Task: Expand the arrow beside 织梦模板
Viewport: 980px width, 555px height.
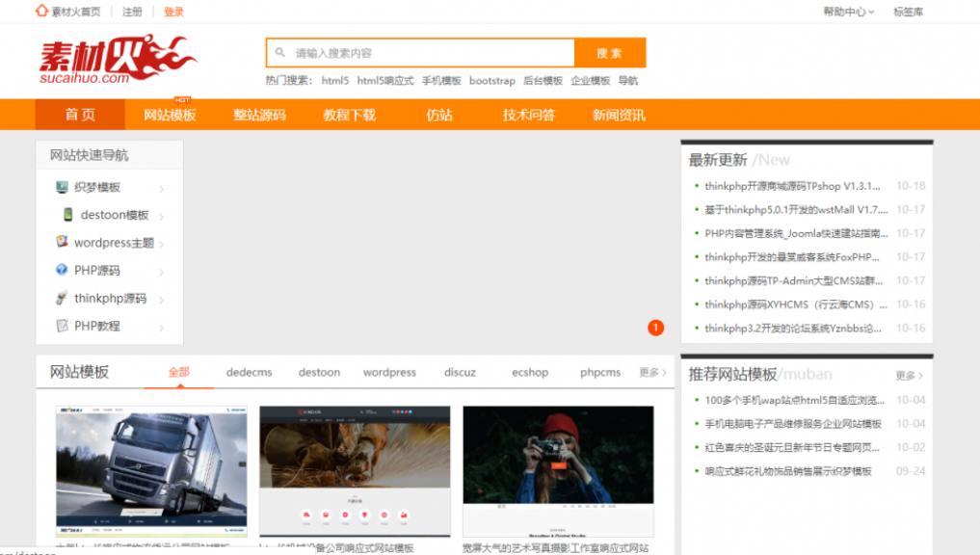Action: 161,189
